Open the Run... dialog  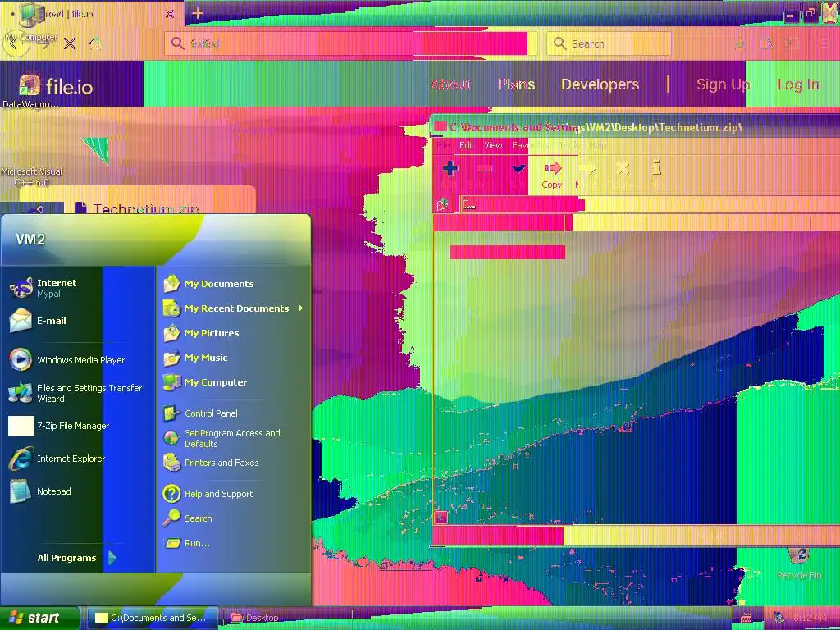(186, 543)
